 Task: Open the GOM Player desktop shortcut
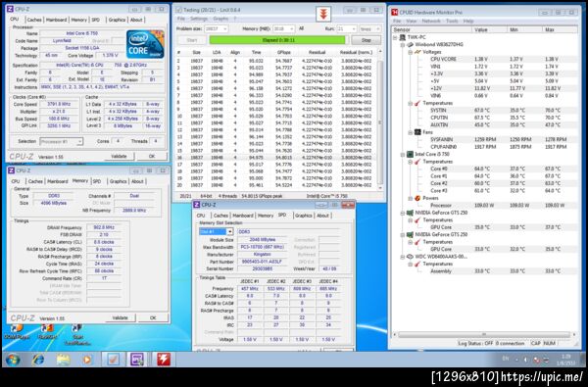point(17,332)
